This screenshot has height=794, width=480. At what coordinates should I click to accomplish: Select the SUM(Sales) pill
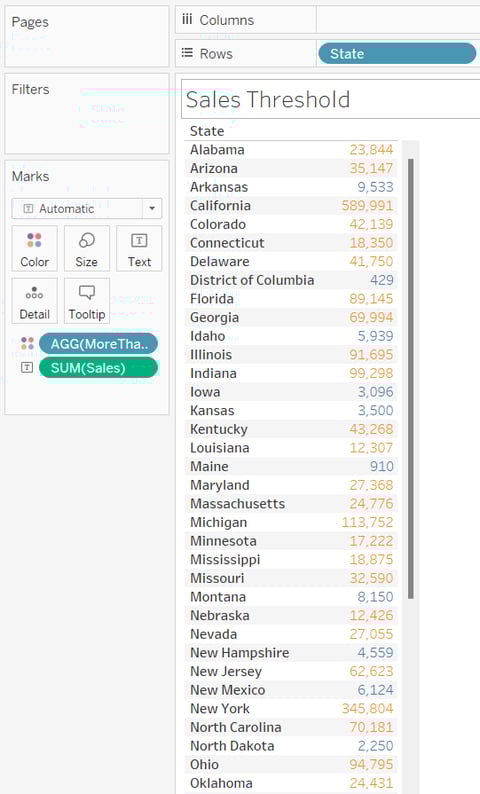[98, 368]
